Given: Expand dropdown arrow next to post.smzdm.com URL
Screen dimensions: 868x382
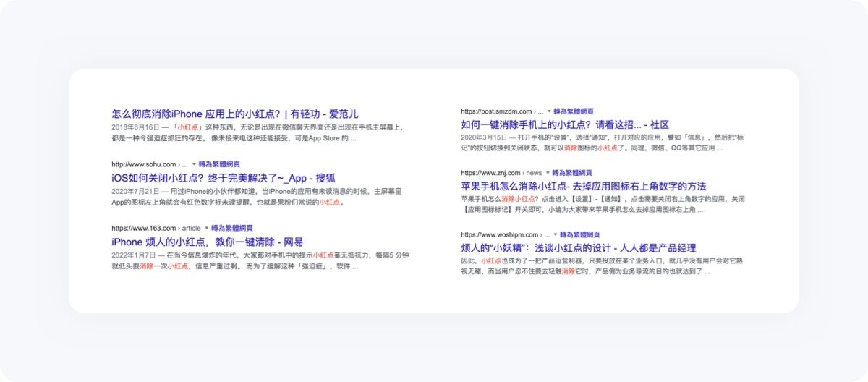Looking at the screenshot, I should click(x=549, y=111).
